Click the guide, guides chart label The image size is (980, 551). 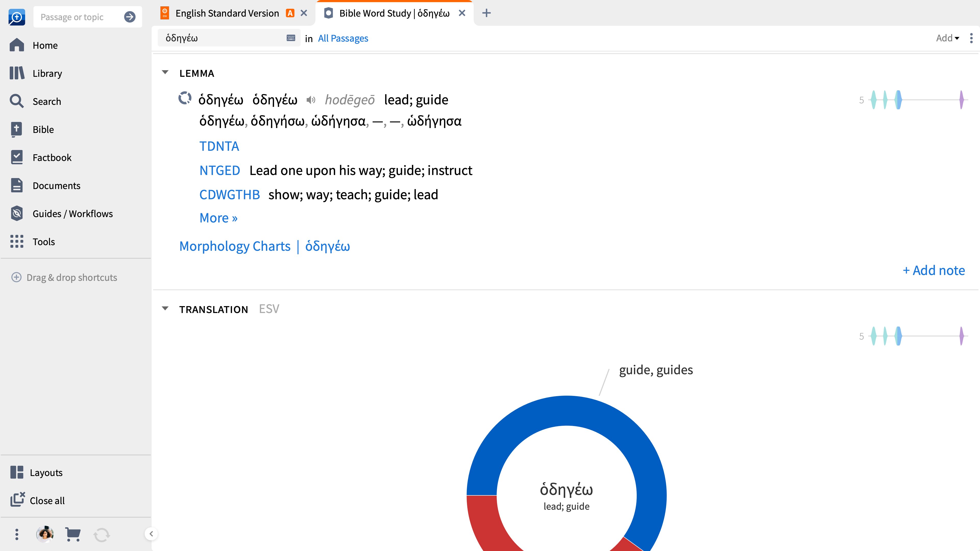(x=656, y=370)
